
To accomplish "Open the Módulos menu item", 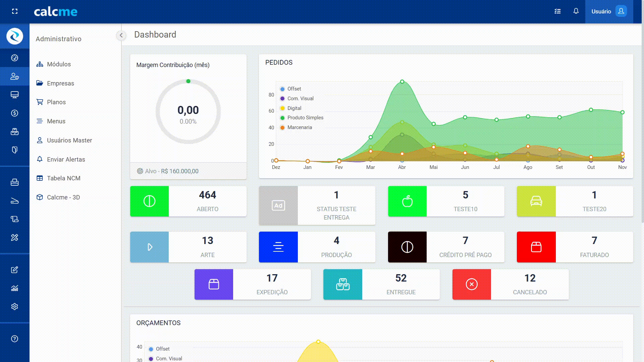I will click(59, 64).
